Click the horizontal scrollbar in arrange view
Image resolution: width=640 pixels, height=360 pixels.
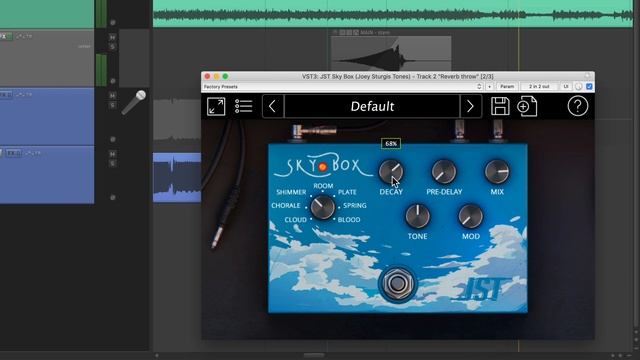click(x=314, y=356)
